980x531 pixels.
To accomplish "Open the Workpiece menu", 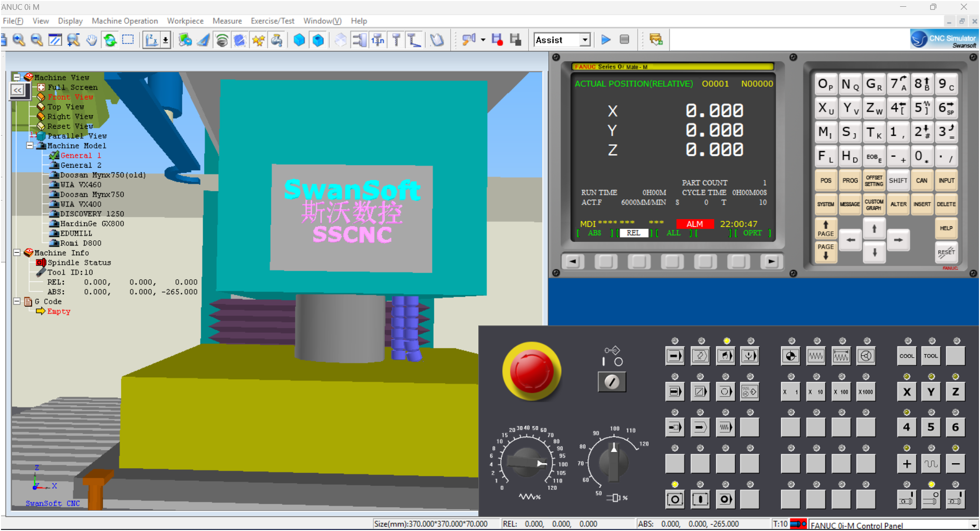I will (185, 21).
